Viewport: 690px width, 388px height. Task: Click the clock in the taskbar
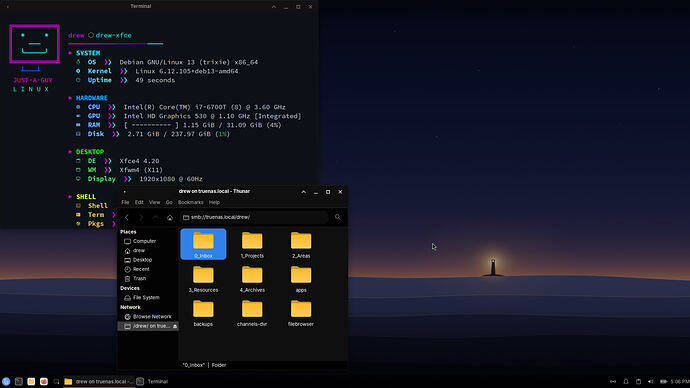point(680,381)
